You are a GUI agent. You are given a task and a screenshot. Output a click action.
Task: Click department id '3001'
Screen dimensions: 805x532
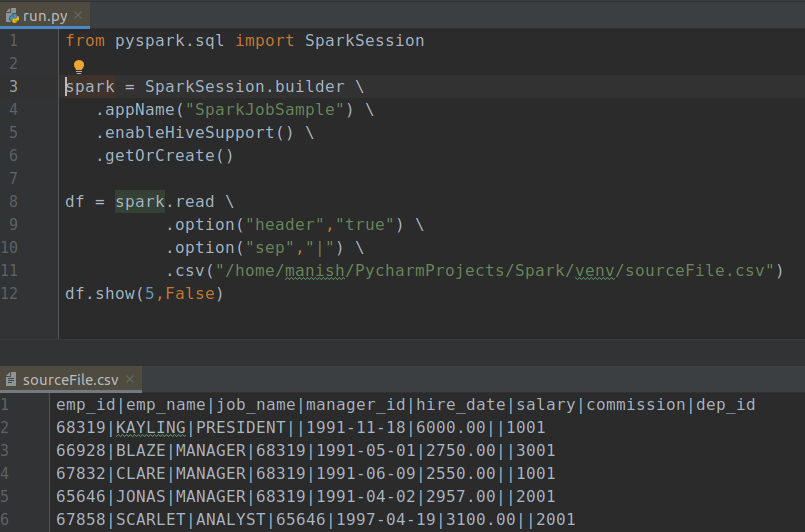coord(535,450)
